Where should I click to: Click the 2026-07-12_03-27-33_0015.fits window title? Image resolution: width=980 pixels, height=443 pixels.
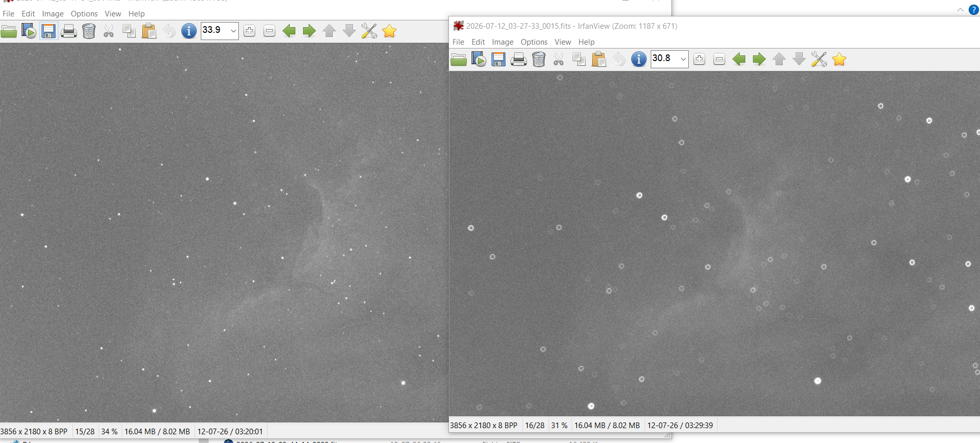pos(572,26)
